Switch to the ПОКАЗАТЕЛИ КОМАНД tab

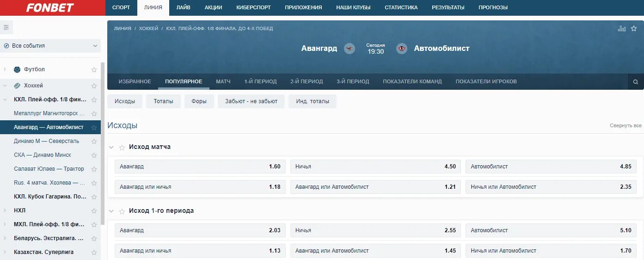tap(412, 81)
